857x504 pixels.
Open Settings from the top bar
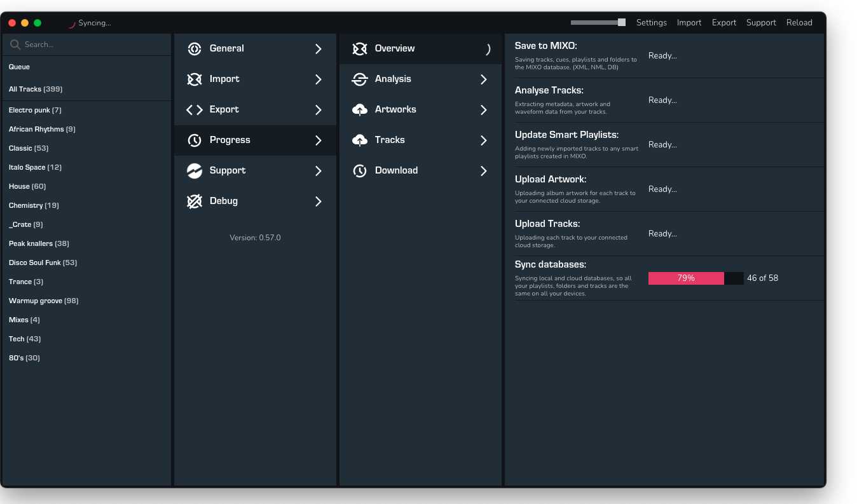pos(651,23)
